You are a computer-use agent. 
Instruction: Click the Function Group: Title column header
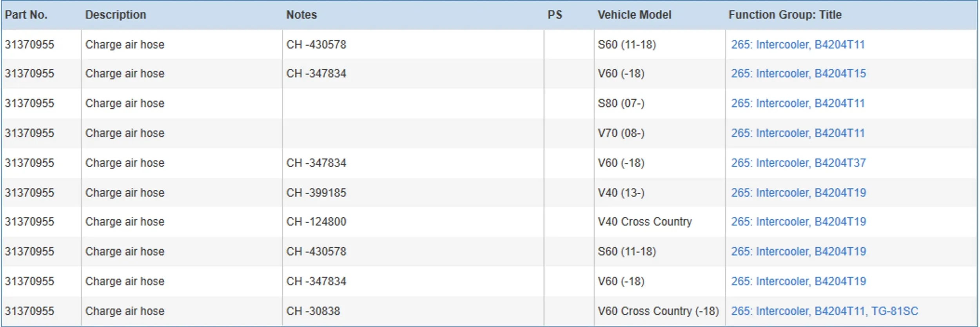tap(785, 15)
